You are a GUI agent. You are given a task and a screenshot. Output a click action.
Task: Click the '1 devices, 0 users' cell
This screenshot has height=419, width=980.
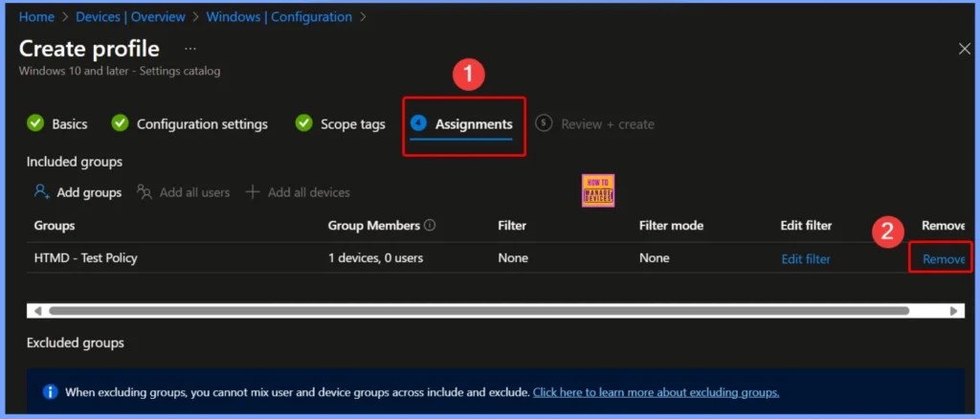375,258
